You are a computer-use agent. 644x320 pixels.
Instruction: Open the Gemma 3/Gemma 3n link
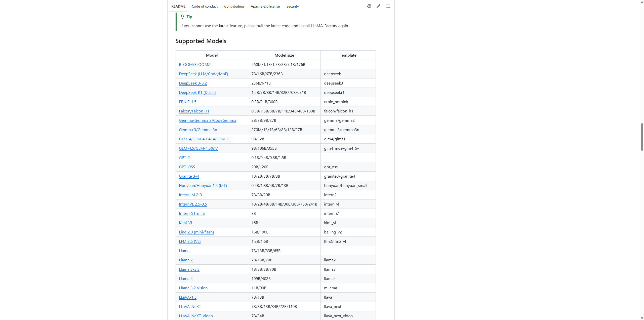(x=198, y=130)
